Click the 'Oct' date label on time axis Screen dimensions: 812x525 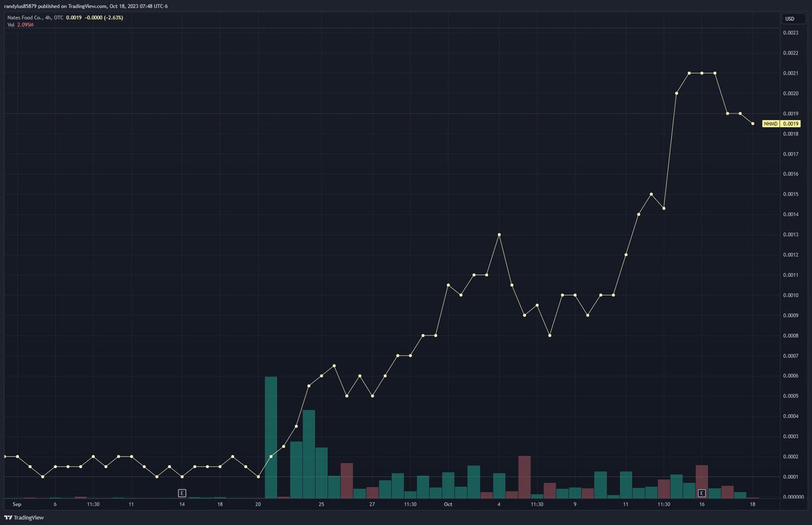[448, 504]
